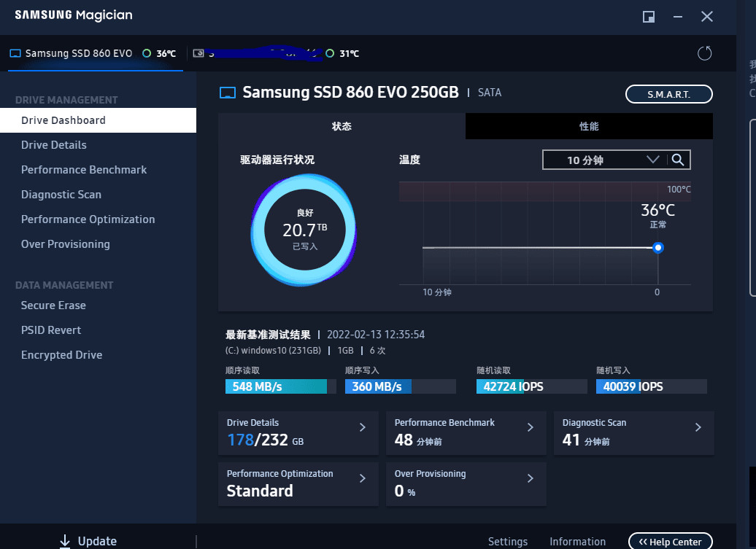Viewport: 756px width, 549px height.
Task: Open Settings in the bottom bar
Action: 508,542
